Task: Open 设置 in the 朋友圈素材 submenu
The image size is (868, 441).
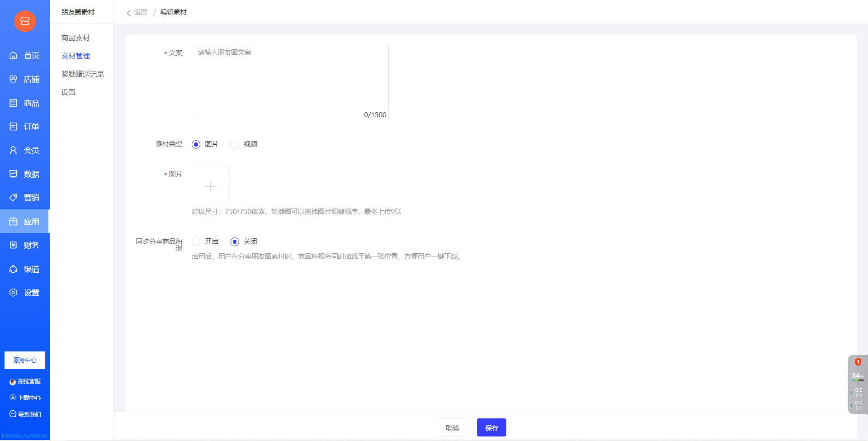Action: pyautogui.click(x=69, y=92)
